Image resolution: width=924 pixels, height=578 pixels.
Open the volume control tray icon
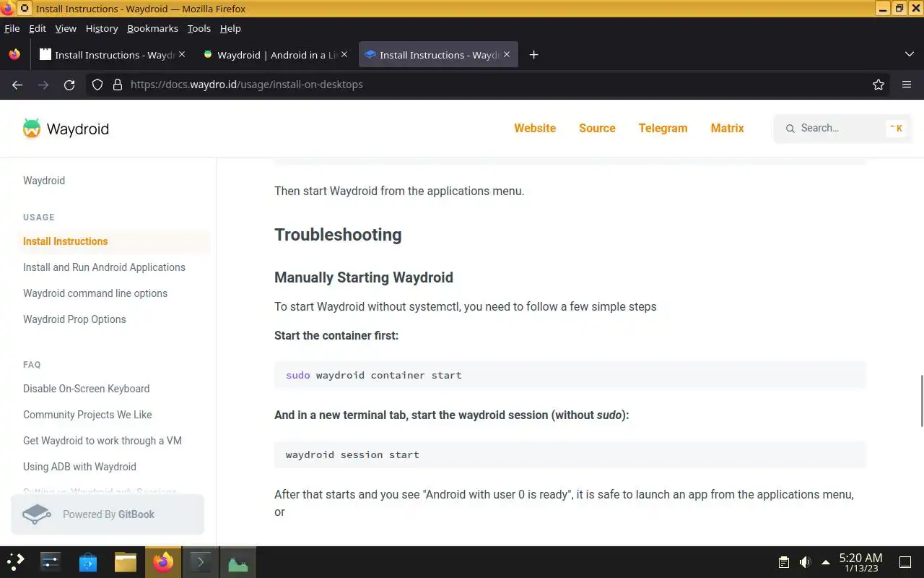(x=805, y=562)
